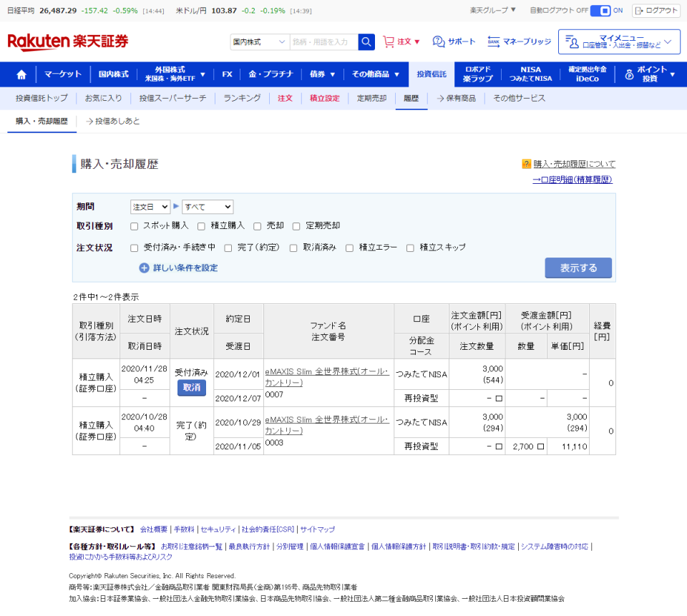Open the ランキング submenu
Viewport: 687px width, 616px height.
click(x=242, y=98)
